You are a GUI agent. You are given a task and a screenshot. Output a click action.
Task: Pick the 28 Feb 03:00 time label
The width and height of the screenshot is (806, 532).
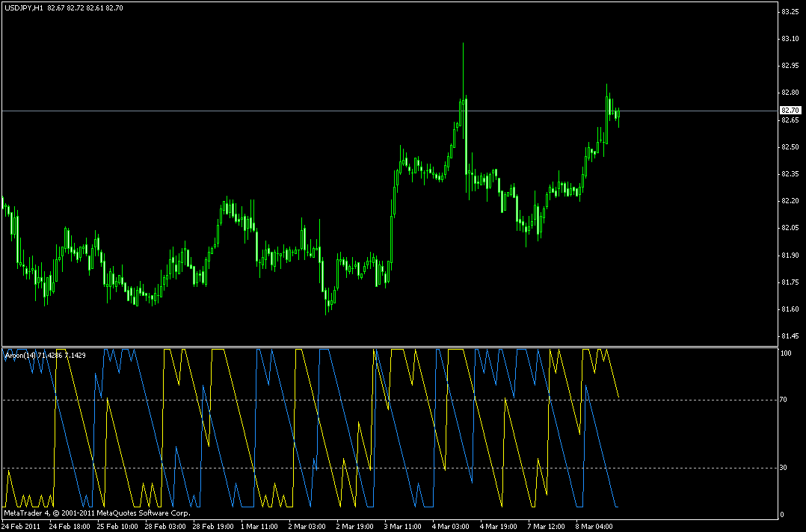(165, 526)
